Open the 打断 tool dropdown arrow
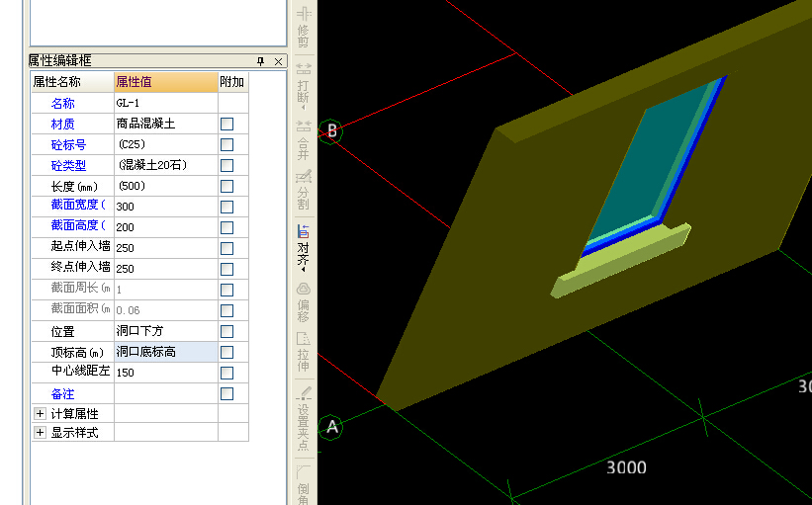 coord(304,108)
